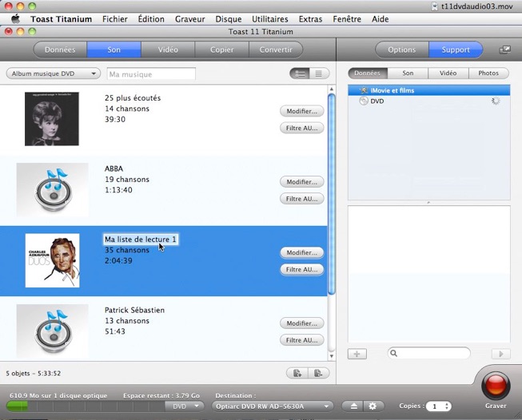522x420 pixels.
Task: Click the scroll up arrow of the list
Action: (x=331, y=89)
